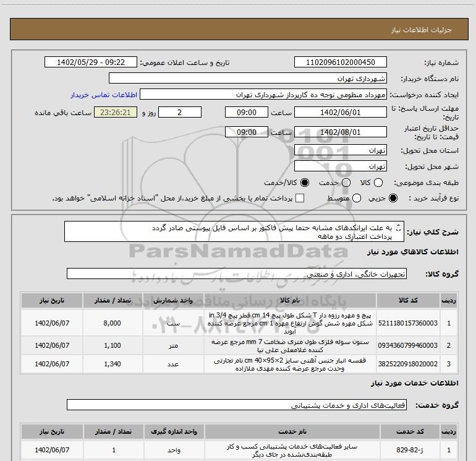Click the metal shed column item name
Viewport: 476px width, 461px height.
tap(290, 346)
